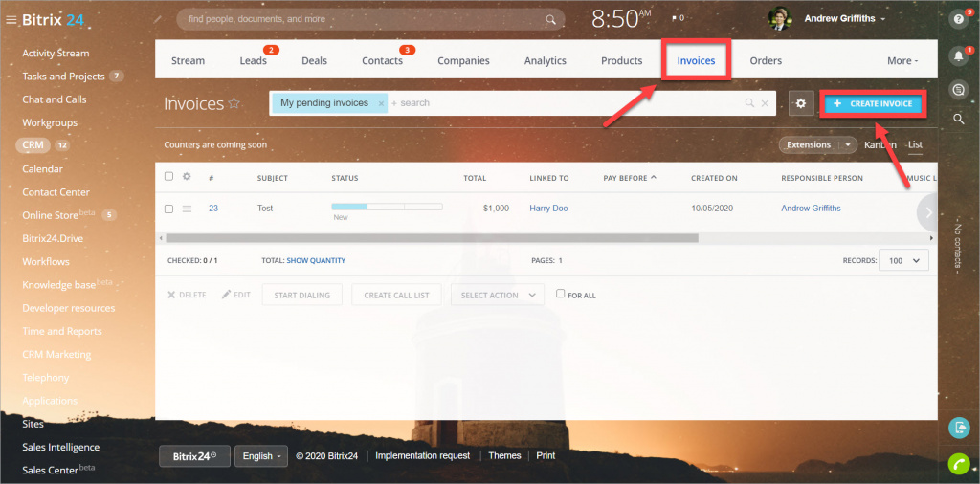Click the magnifier in invoice filter box
980x484 pixels.
coord(749,103)
